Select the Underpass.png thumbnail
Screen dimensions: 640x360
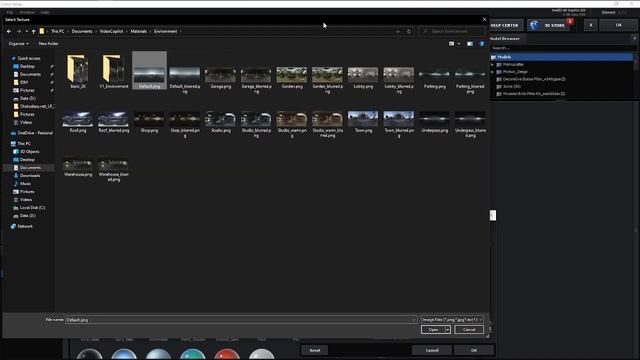pos(434,122)
